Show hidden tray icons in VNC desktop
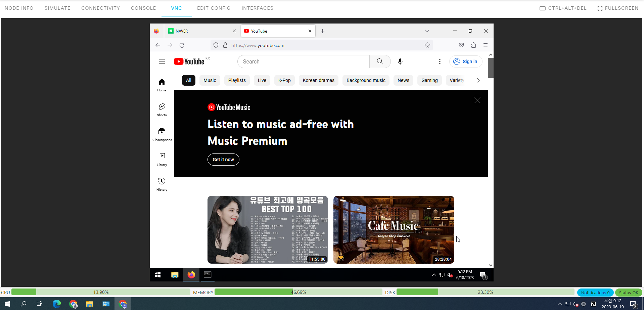 point(434,275)
